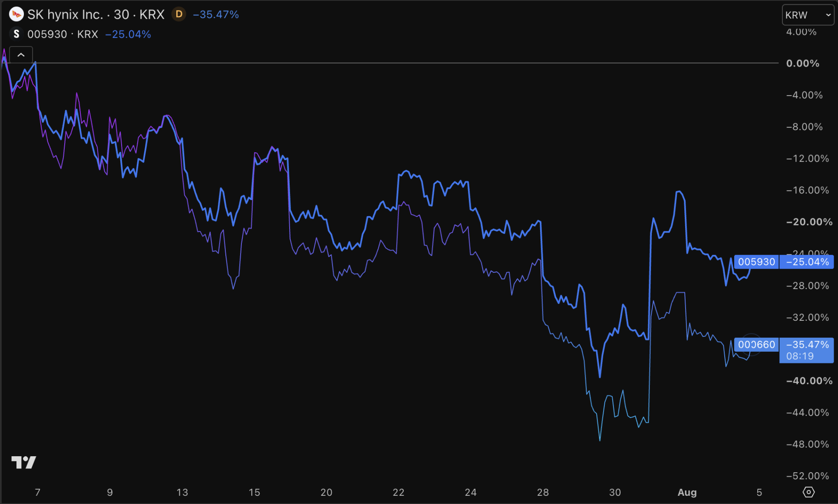Click date 7 on the time axis
The height and width of the screenshot is (504, 838).
coord(38,492)
